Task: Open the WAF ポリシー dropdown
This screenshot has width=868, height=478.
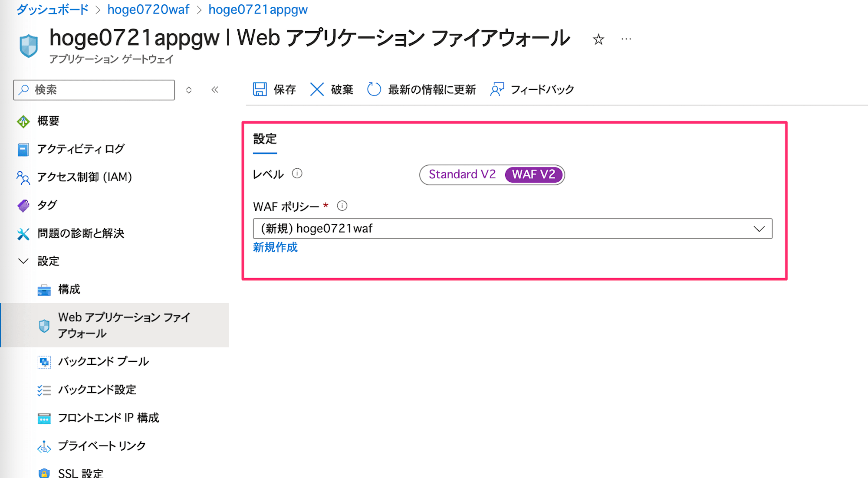Action: (513, 229)
